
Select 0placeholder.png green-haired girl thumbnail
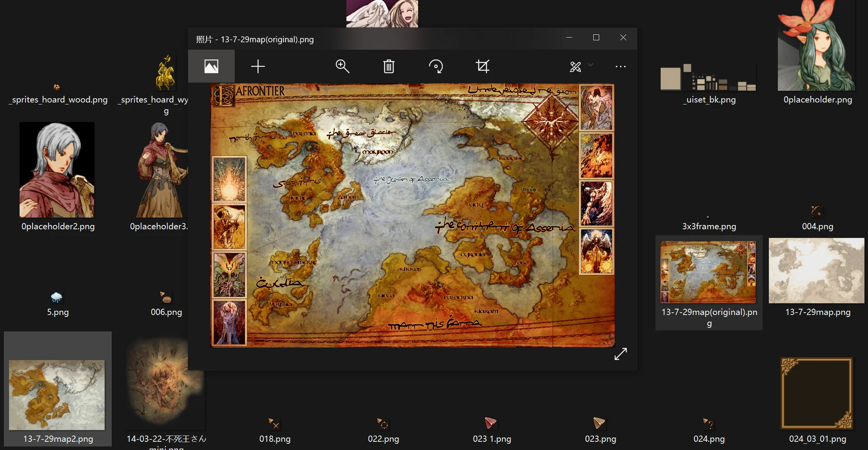[x=816, y=46]
